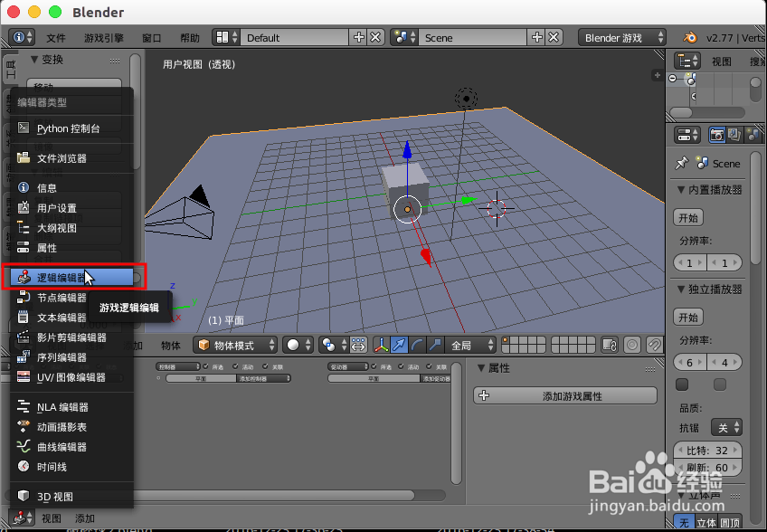The height and width of the screenshot is (532, 767).
Task: Select first layer button in layer grid
Action: [x=506, y=340]
